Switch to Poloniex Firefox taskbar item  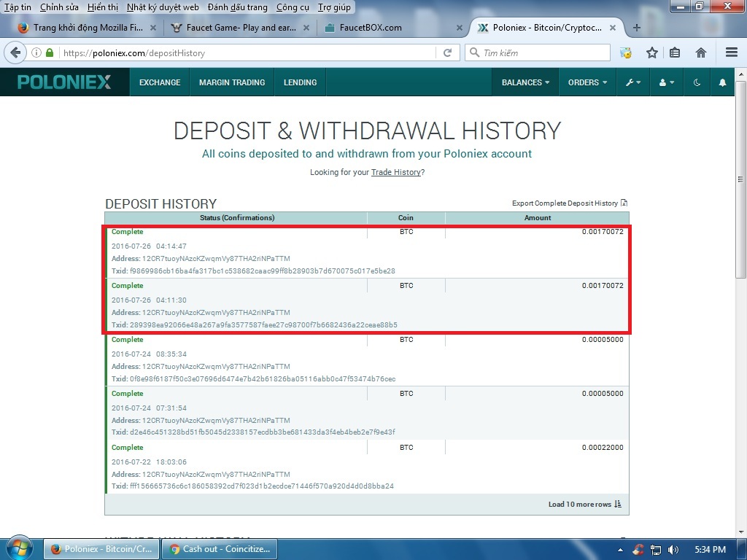coord(101,549)
